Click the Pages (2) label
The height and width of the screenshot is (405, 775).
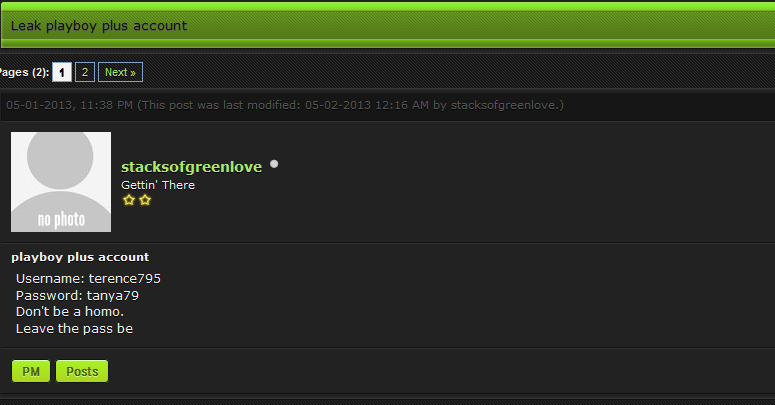24,72
